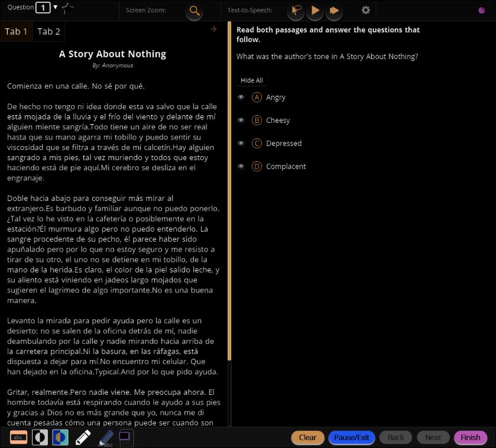This screenshot has width=496, height=448.
Task: Open text-to-speech settings gear
Action: pos(366,10)
